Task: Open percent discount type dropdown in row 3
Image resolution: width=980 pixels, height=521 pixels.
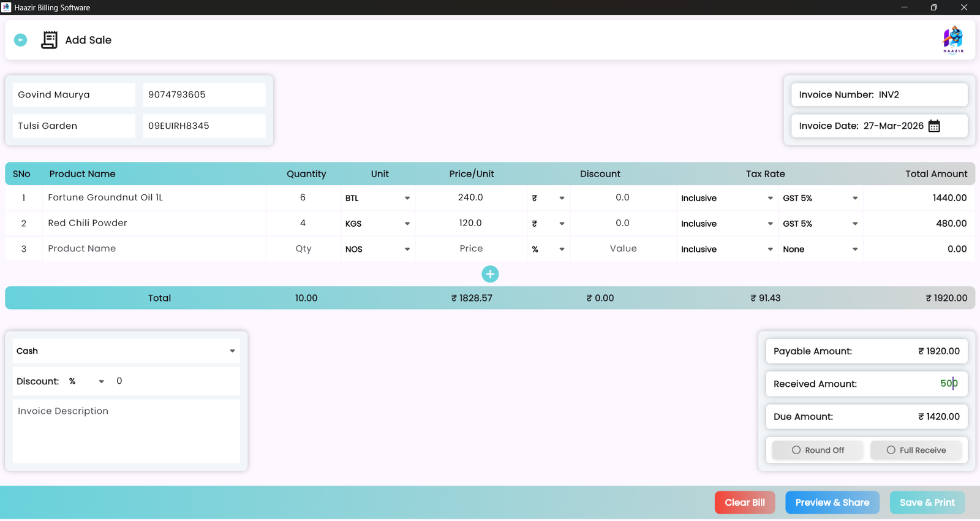Action: pyautogui.click(x=548, y=249)
